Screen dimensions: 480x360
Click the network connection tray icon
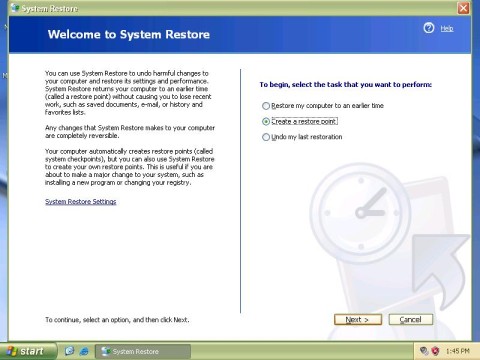[424, 351]
